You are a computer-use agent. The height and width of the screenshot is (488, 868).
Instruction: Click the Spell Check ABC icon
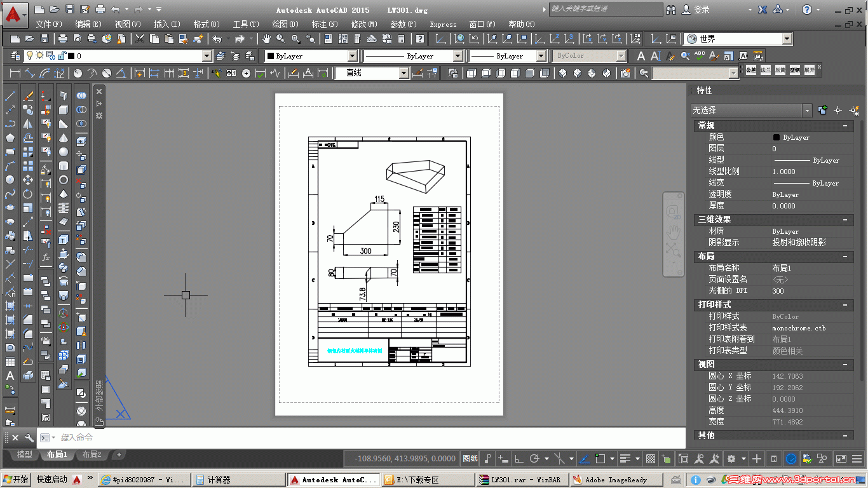700,56
